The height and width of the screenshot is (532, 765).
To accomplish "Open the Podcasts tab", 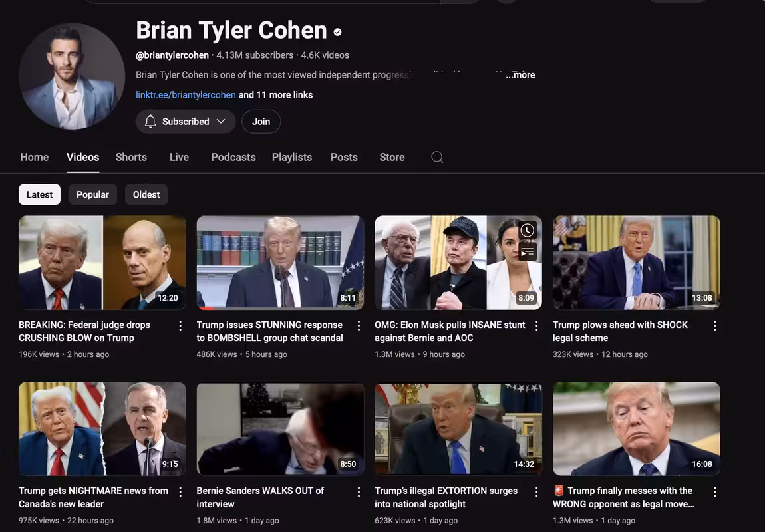I will tap(233, 157).
